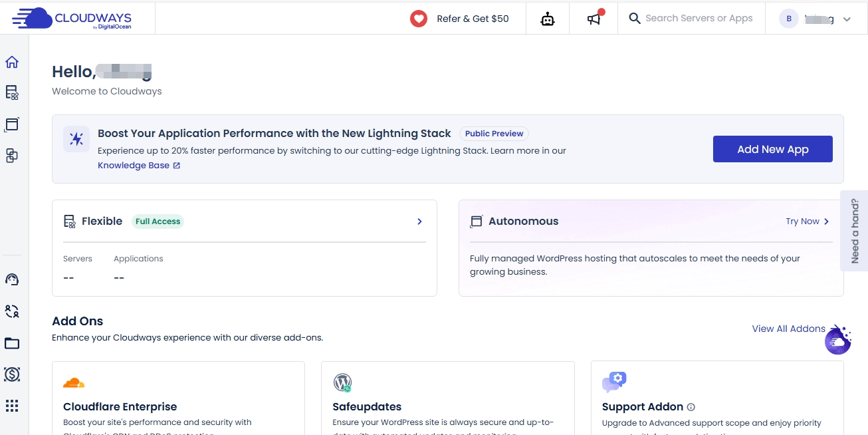Open the floating purple cloud chat bubble
Viewport: 868px width, 435px height.
coord(838,341)
